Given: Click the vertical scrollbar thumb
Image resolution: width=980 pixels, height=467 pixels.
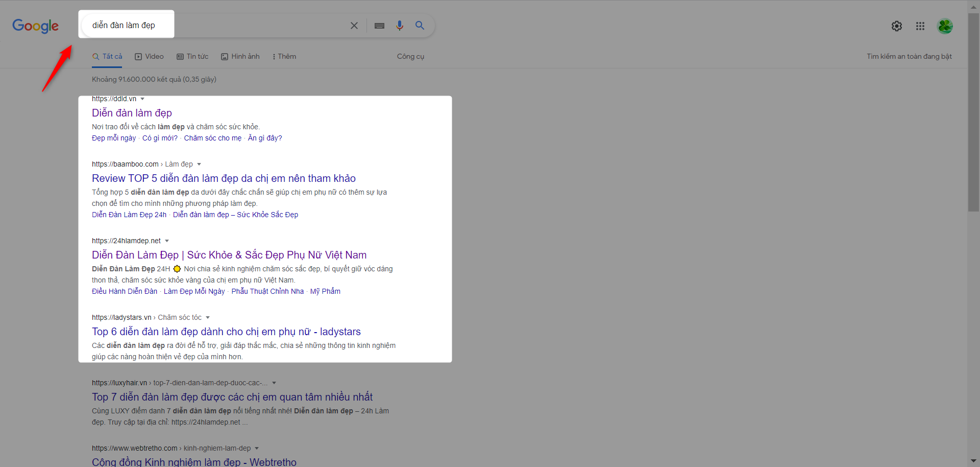Looking at the screenshot, I should pyautogui.click(x=973, y=112).
